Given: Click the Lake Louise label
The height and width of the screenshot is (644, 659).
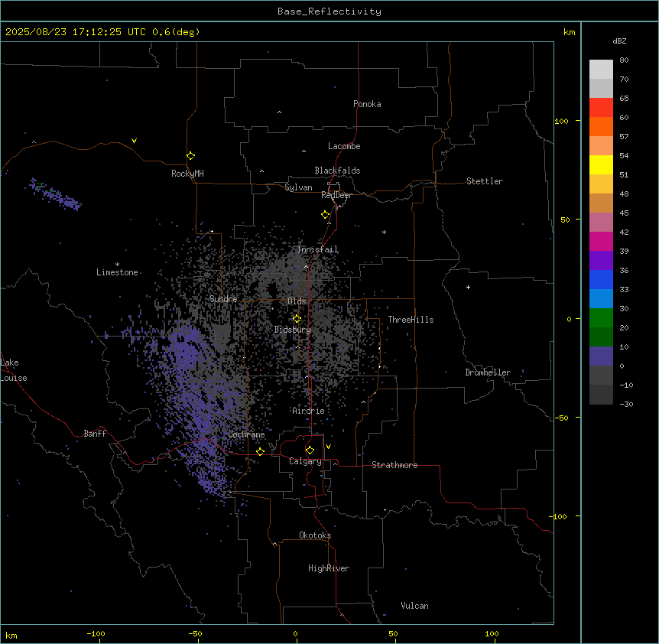Looking at the screenshot, I should [x=14, y=370].
